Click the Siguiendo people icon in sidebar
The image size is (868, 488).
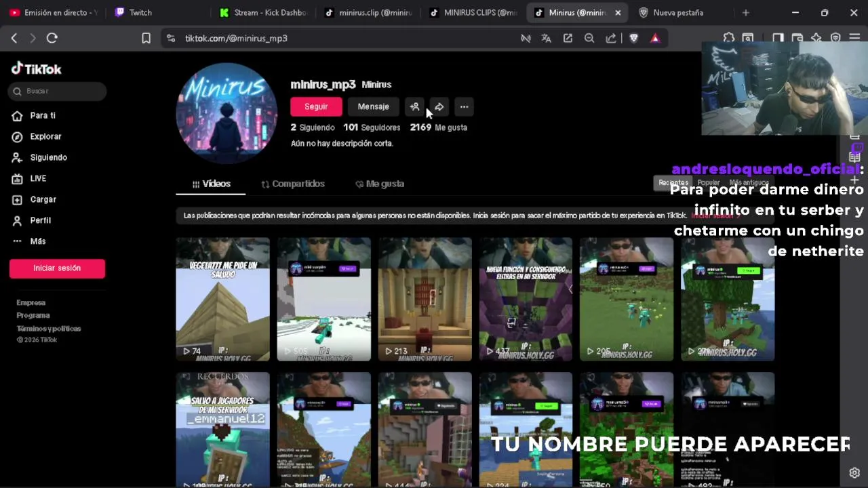coord(17,158)
